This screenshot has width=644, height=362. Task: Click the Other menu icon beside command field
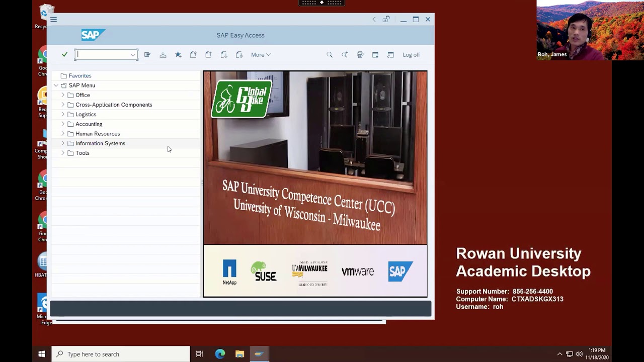(147, 55)
